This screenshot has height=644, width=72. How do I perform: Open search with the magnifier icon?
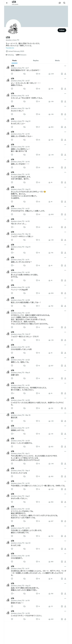64,3
